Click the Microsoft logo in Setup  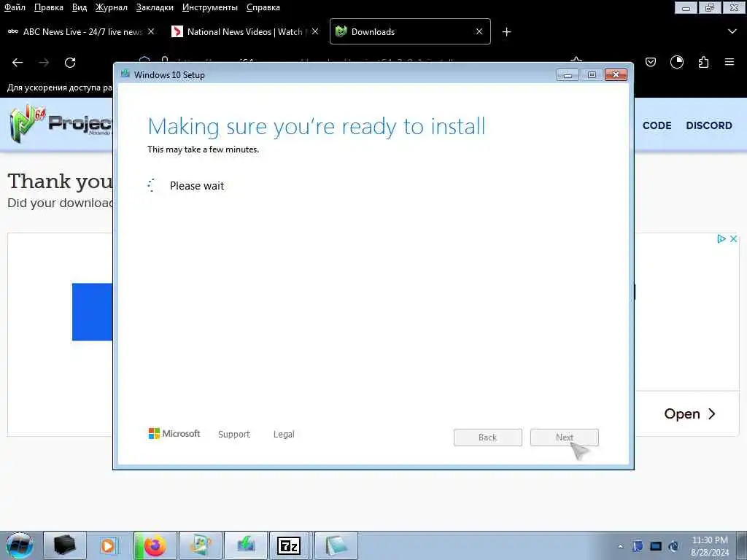[174, 433]
